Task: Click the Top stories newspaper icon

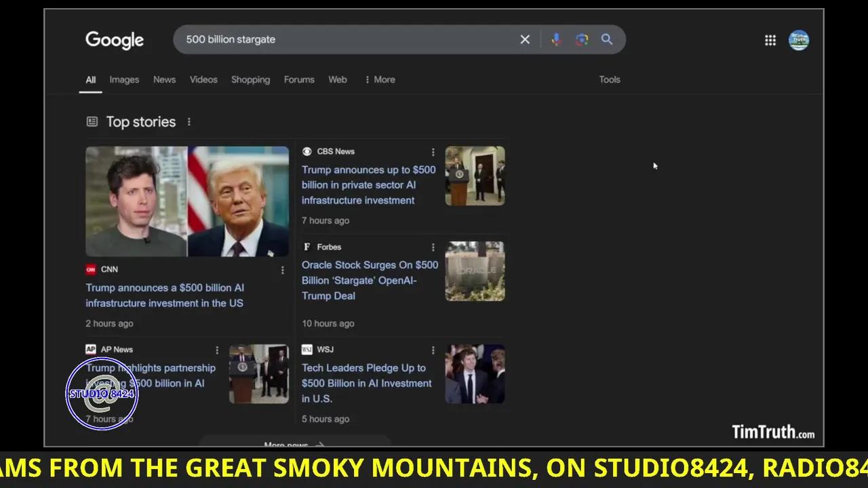Action: click(92, 121)
